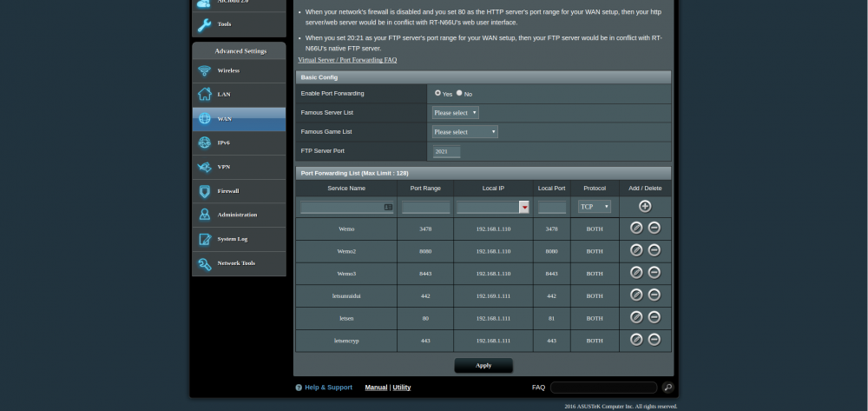Select No for Enable Port Forwarding

tap(459, 93)
